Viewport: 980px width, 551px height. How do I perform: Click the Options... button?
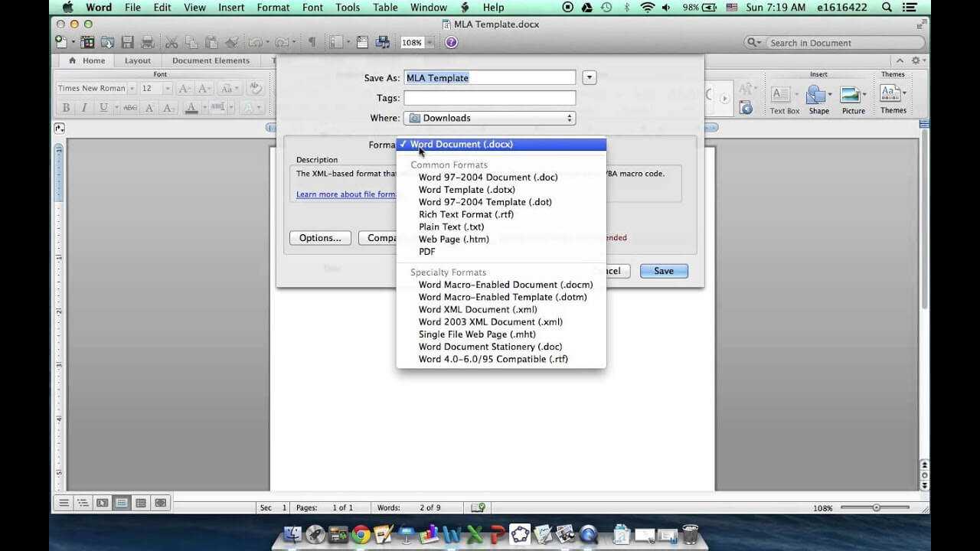click(320, 238)
